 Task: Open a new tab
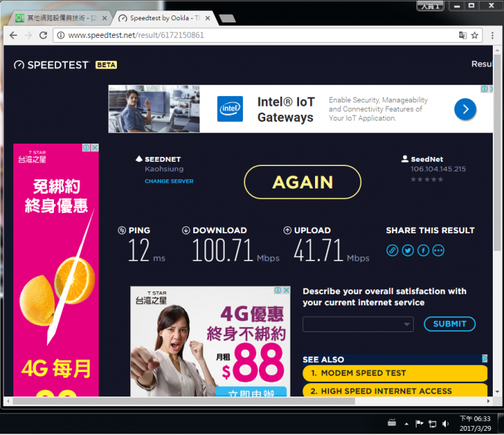click(227, 18)
